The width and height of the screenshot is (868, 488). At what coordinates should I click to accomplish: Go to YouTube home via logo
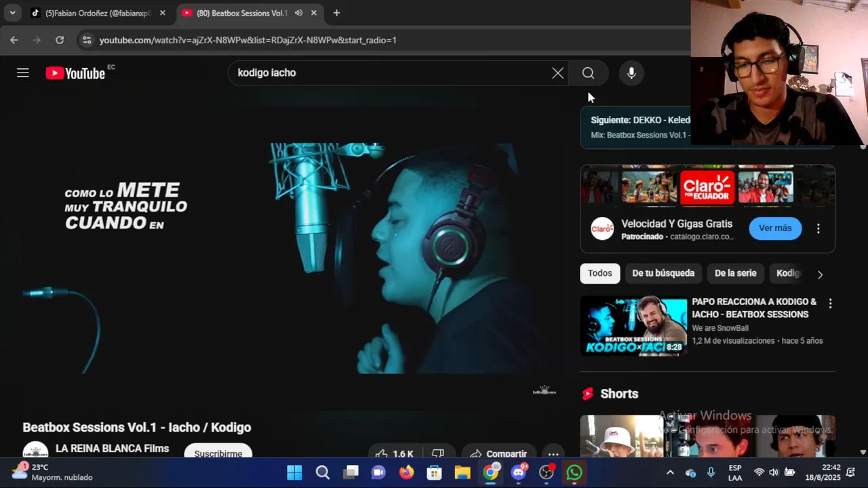click(75, 73)
